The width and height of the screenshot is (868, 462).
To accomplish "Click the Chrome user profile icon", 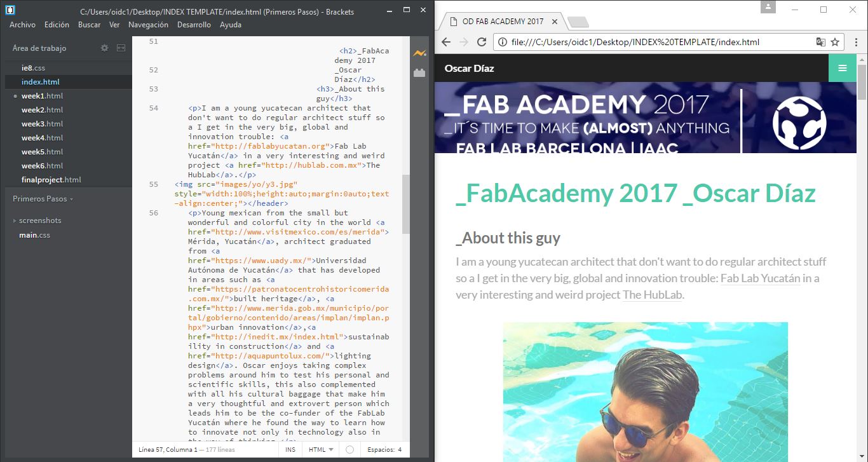I will [x=770, y=7].
